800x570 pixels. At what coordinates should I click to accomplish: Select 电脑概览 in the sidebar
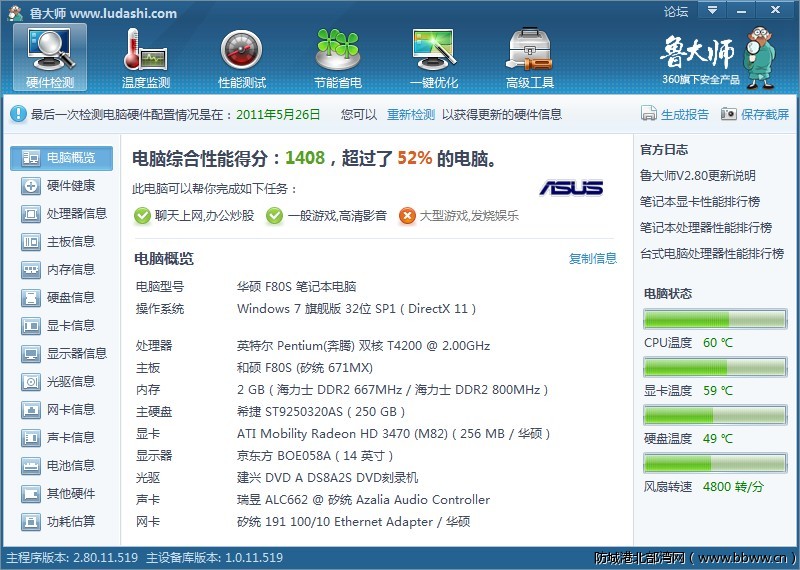coord(61,158)
